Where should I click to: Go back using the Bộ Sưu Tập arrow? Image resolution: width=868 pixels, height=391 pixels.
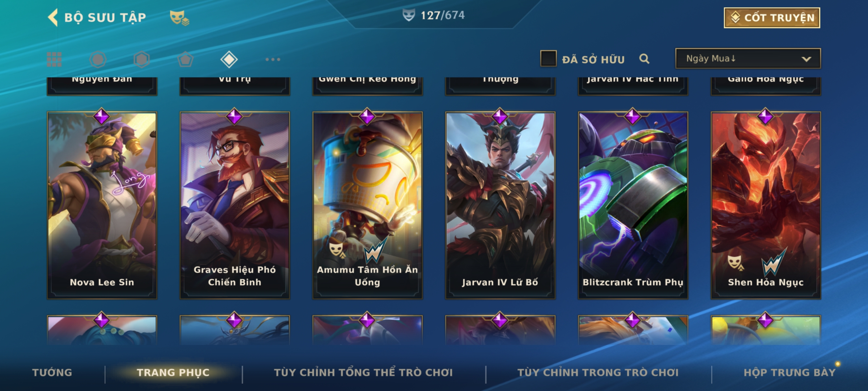[x=53, y=17]
